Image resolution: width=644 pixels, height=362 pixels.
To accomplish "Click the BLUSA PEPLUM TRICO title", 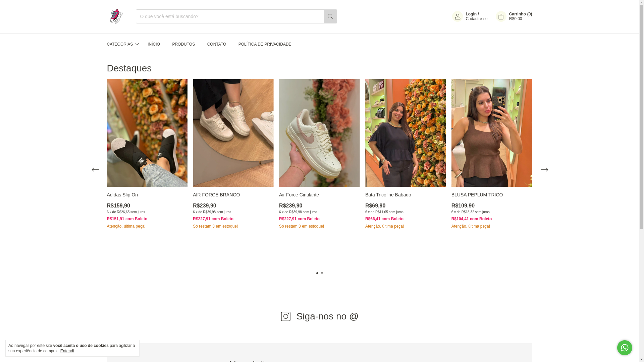I will pos(477,195).
